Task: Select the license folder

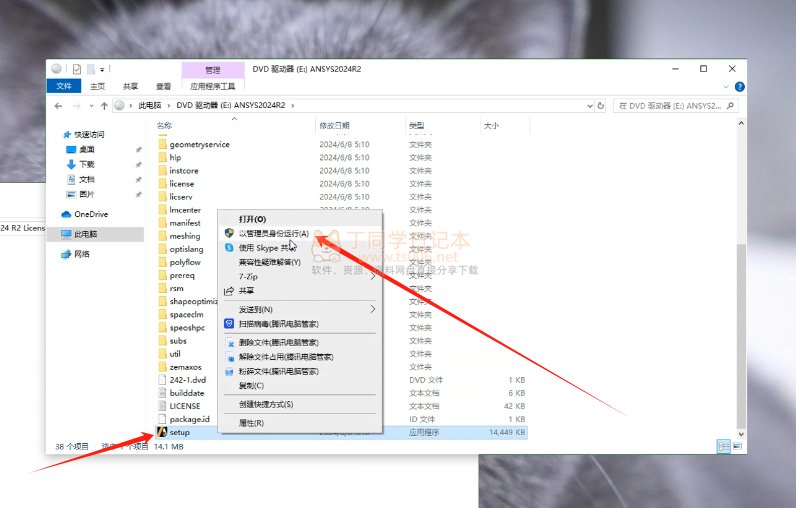Action: coord(182,184)
